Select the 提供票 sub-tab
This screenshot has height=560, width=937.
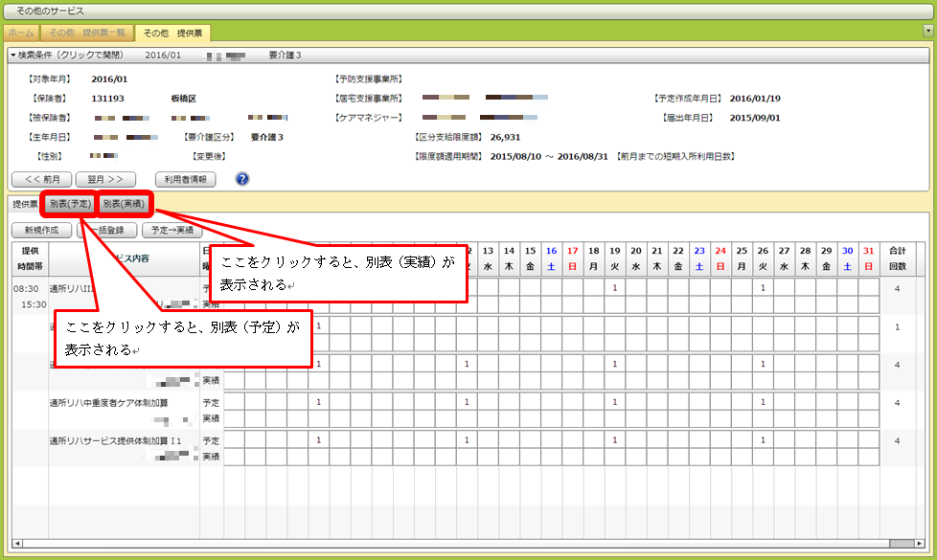(24, 204)
